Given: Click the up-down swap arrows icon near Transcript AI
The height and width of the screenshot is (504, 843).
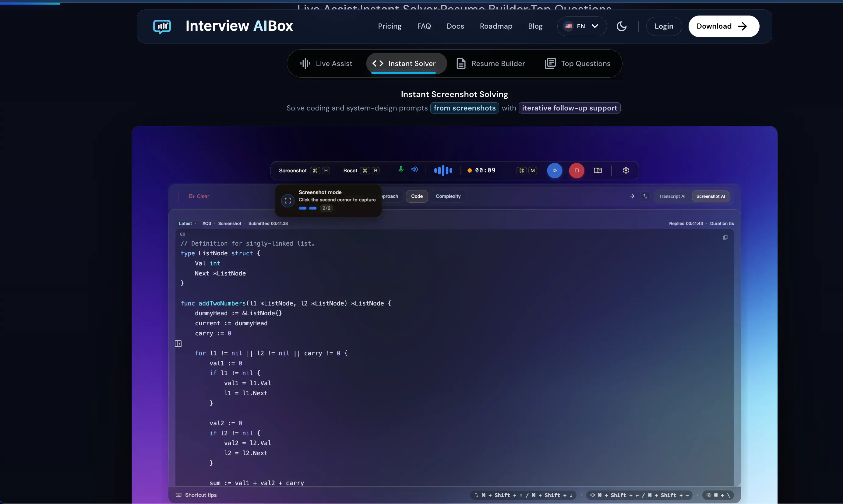Looking at the screenshot, I should pos(645,196).
